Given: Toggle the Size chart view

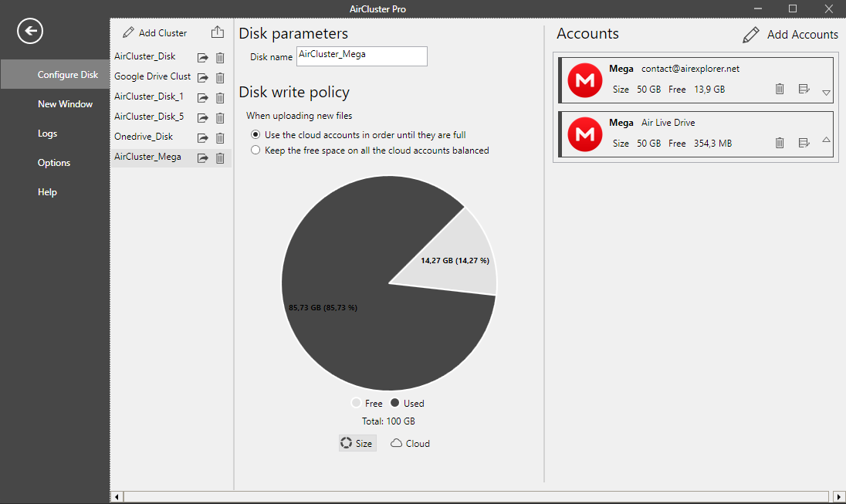Looking at the screenshot, I should pos(357,444).
